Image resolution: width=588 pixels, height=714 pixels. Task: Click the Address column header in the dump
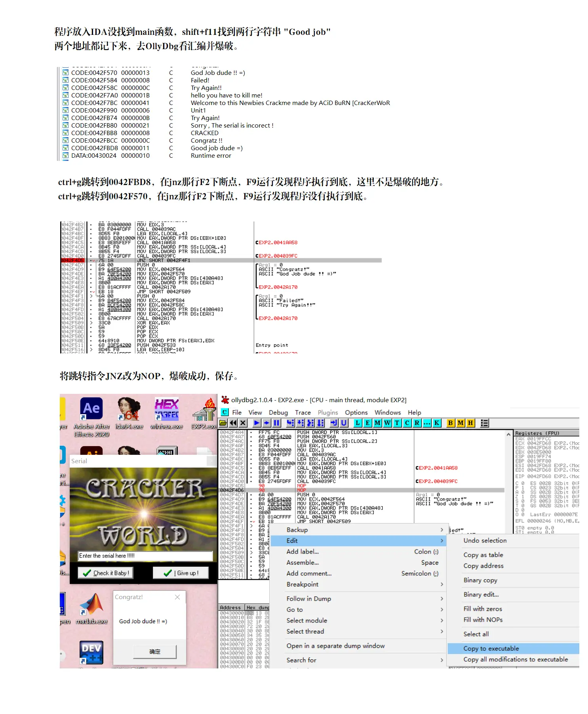pyautogui.click(x=232, y=607)
